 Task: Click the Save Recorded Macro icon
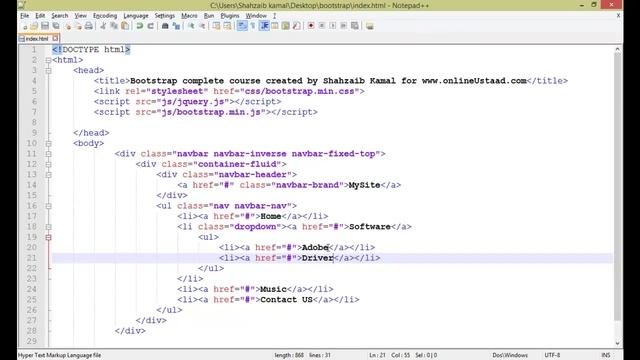[x=355, y=26]
